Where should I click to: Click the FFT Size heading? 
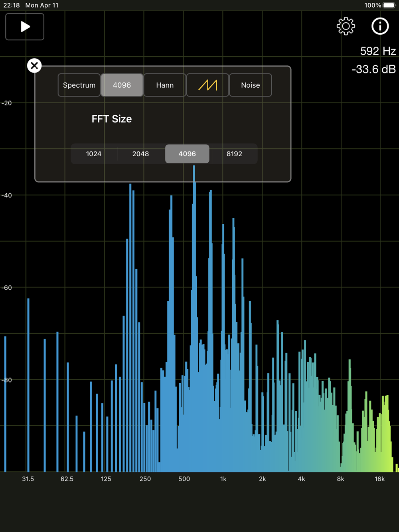pyautogui.click(x=112, y=119)
